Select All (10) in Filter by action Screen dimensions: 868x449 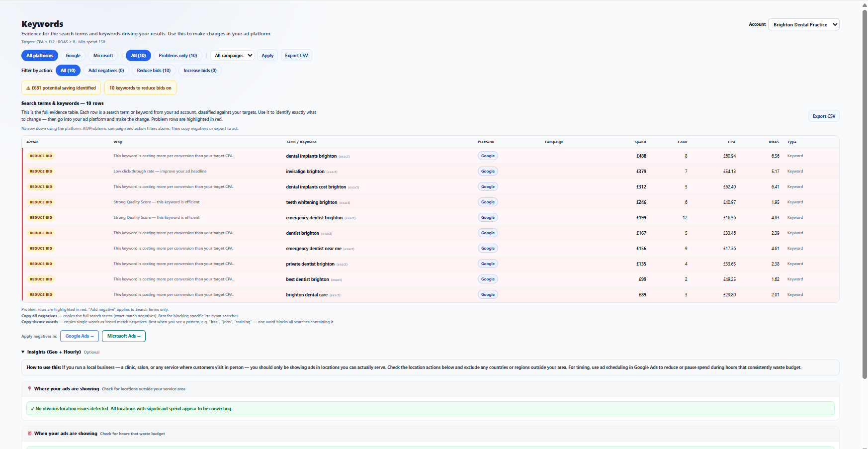tap(68, 71)
